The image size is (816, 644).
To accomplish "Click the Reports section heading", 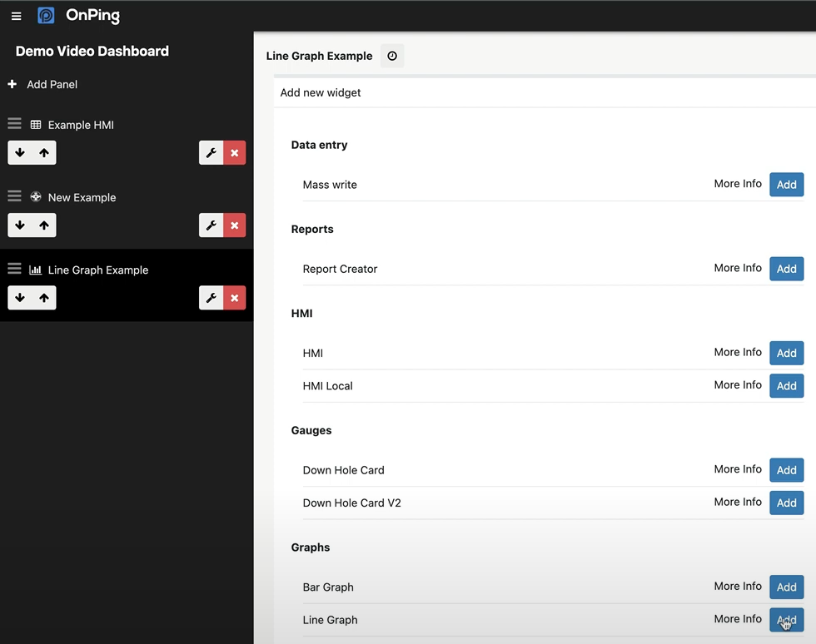I will [x=312, y=230].
